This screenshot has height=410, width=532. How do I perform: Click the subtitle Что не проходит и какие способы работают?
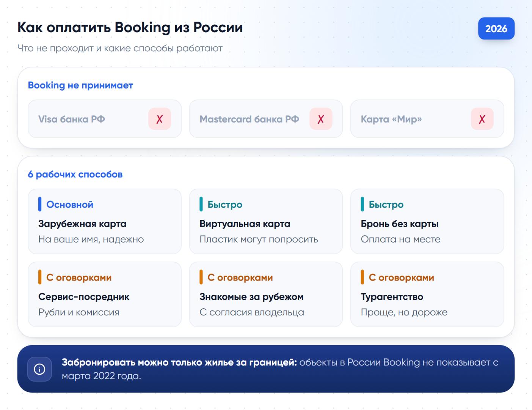tap(120, 49)
